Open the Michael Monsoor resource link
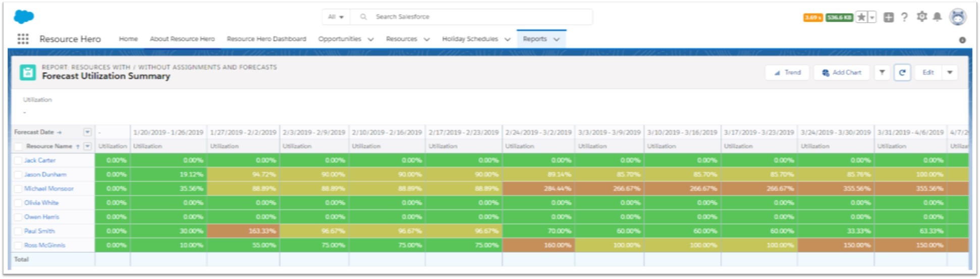This screenshot has width=980, height=279. (49, 189)
